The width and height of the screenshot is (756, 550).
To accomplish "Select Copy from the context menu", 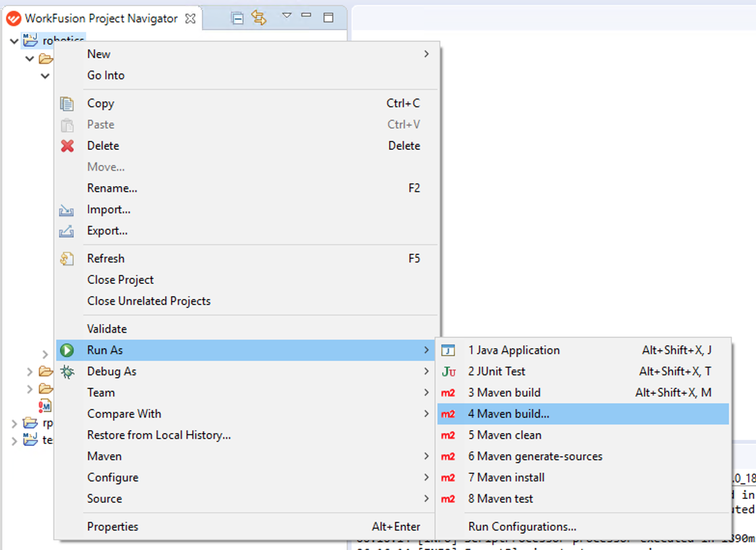I will point(247,103).
